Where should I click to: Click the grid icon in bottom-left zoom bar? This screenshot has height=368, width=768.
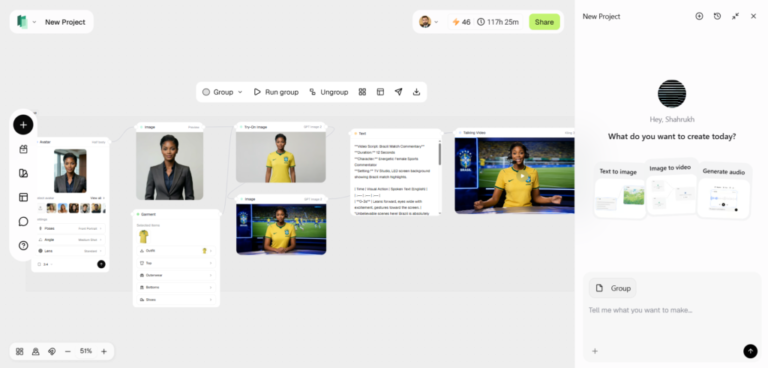[20, 351]
